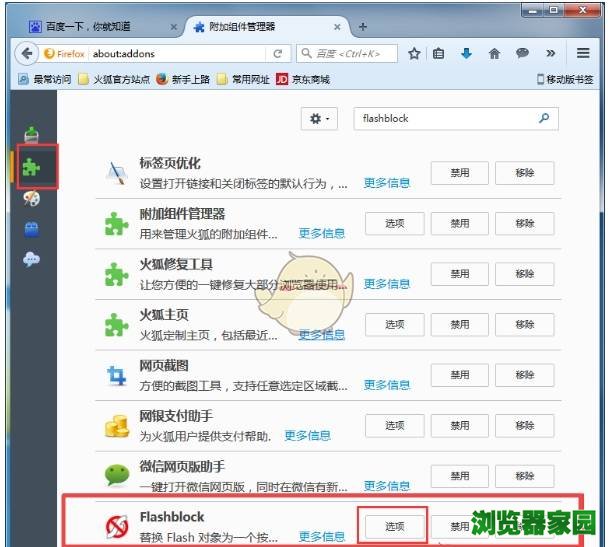Viewport: 615px width, 547px height.
Task: Open the Extensions puzzle-piece sidebar category
Action: point(32,166)
